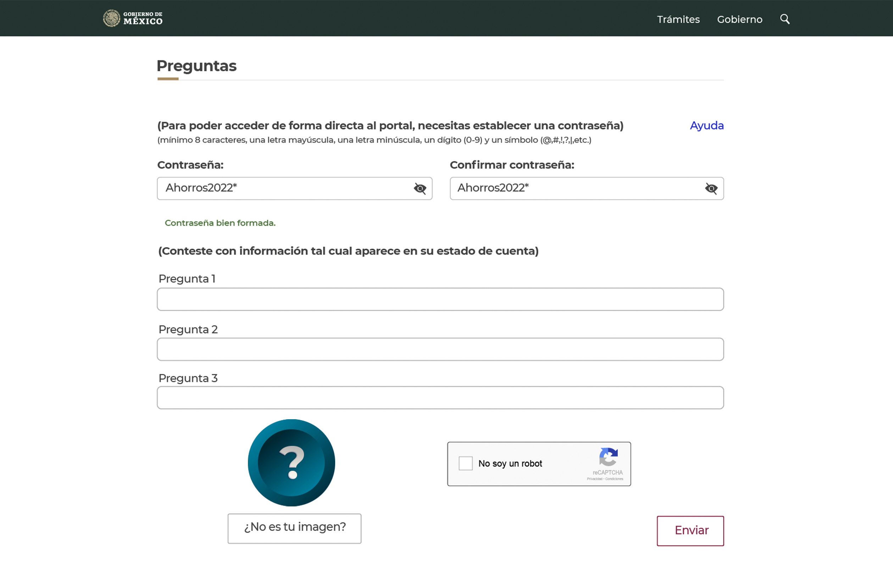Click the No soy un robot label text
893x588 pixels.
pos(510,464)
